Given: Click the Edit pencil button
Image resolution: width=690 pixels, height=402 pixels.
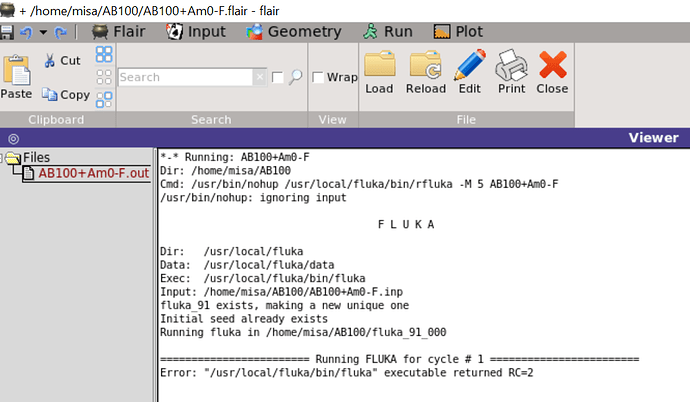Looking at the screenshot, I should 470,72.
